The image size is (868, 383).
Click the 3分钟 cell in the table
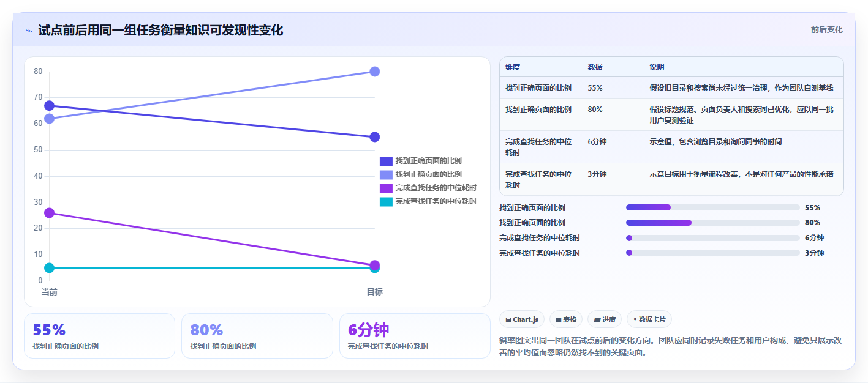click(597, 174)
